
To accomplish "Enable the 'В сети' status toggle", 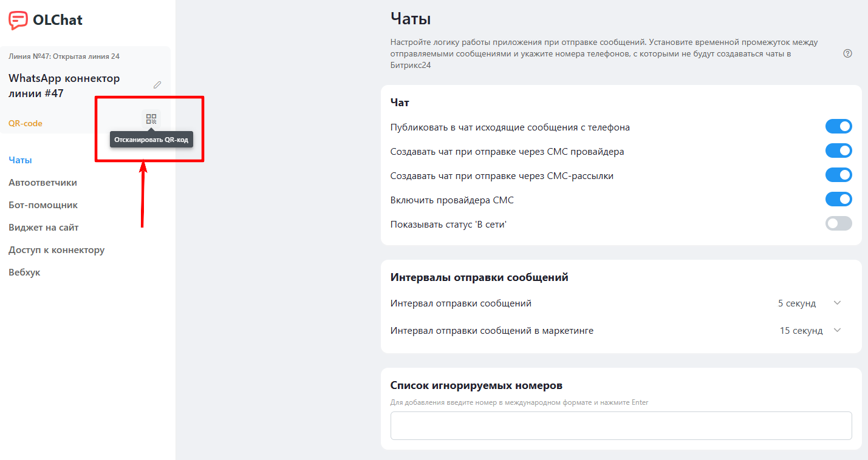I will tap(838, 223).
